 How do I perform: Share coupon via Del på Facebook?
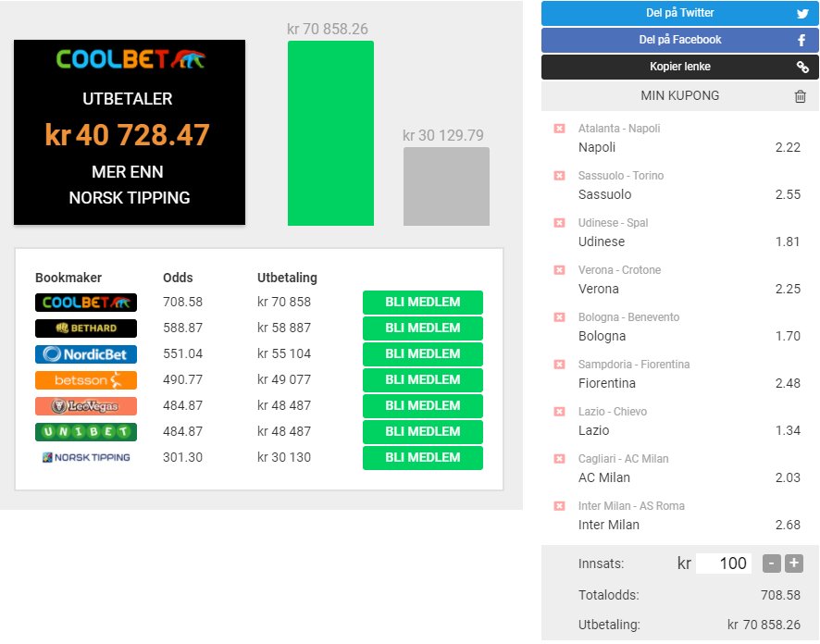[680, 40]
